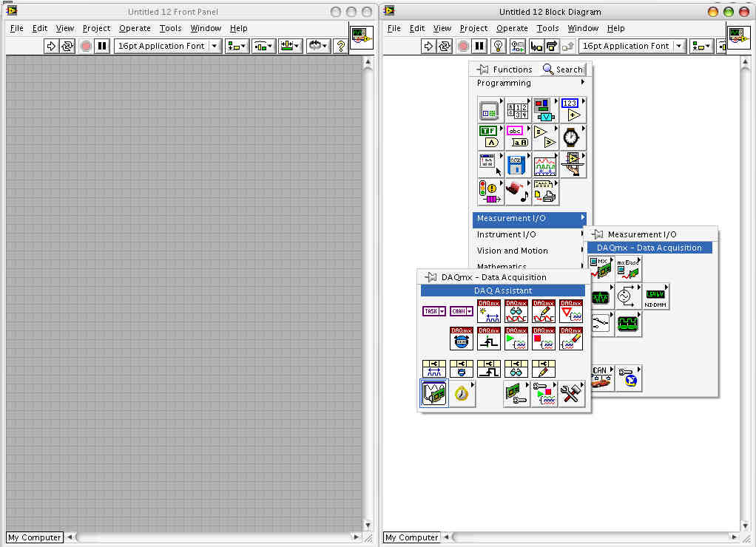The height and width of the screenshot is (547, 756).
Task: Open the Boolean functions subpalette
Action: pos(489,137)
